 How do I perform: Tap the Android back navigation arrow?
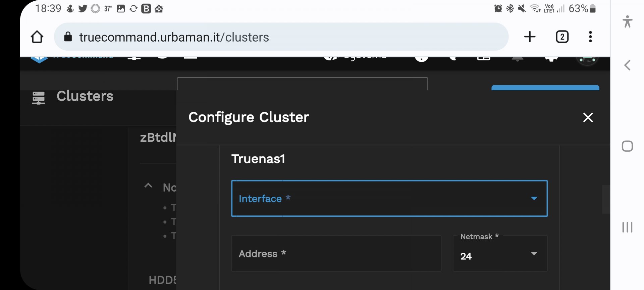point(627,65)
